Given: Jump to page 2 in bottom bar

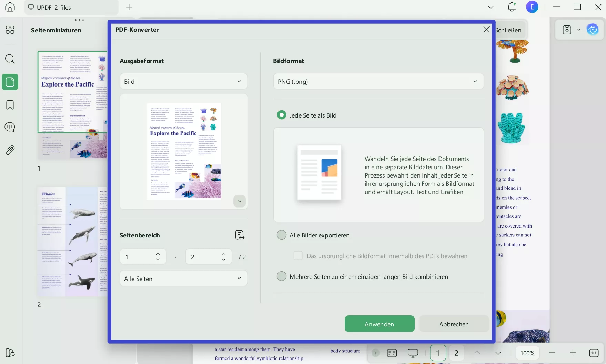Looking at the screenshot, I should tap(457, 353).
